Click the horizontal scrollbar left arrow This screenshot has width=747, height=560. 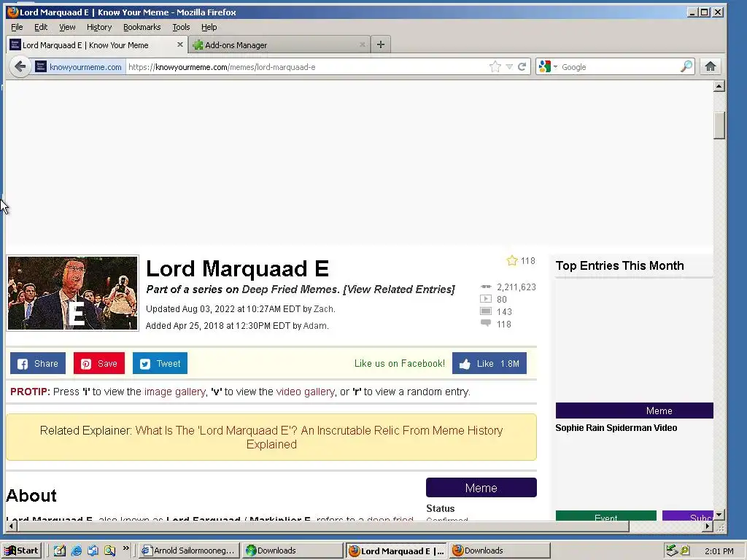[11, 526]
